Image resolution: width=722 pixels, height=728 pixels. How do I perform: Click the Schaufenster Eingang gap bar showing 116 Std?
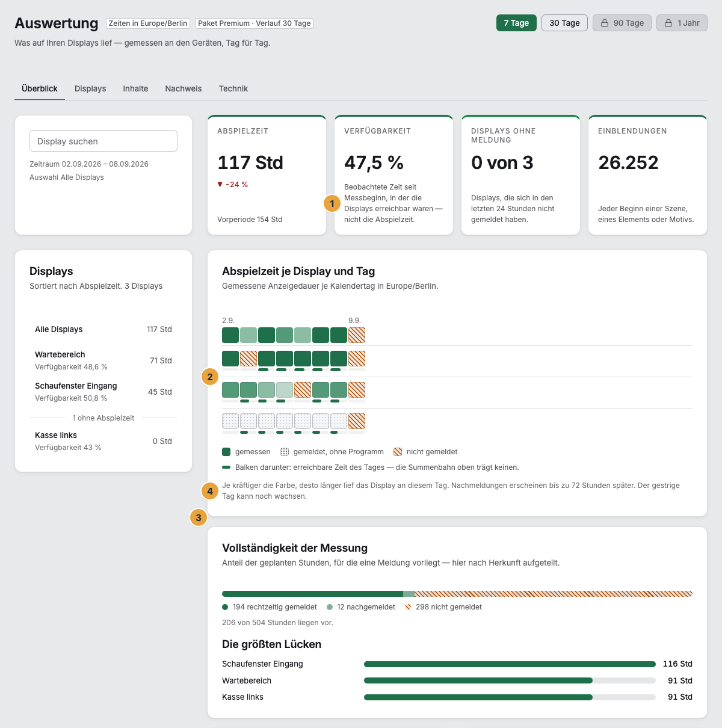click(510, 664)
